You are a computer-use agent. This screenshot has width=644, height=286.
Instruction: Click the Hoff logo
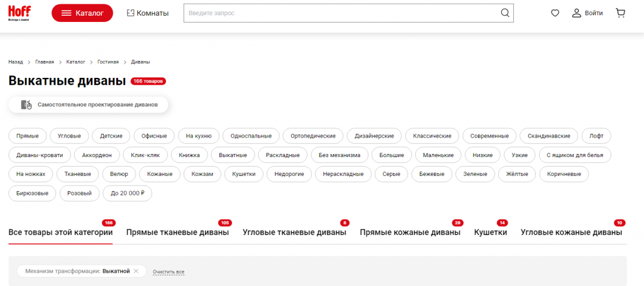tap(19, 13)
